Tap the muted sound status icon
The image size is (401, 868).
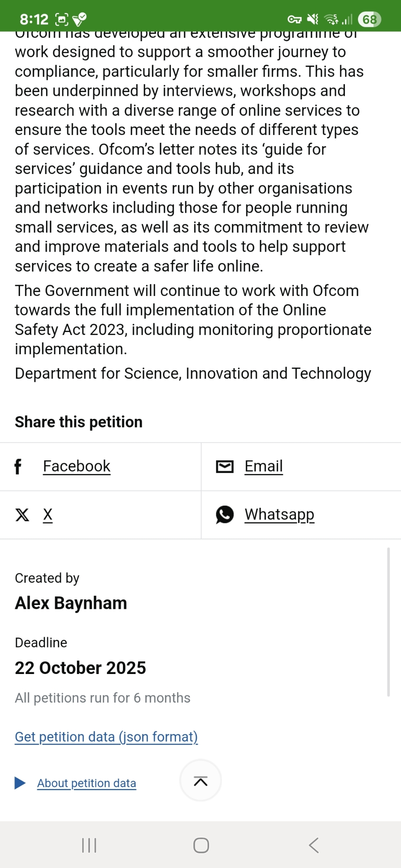click(x=312, y=20)
